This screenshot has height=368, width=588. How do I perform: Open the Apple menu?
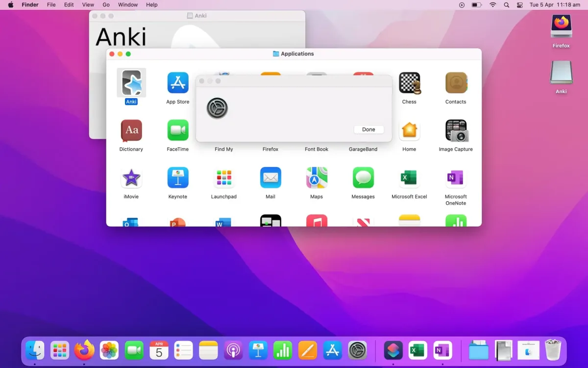coord(11,5)
